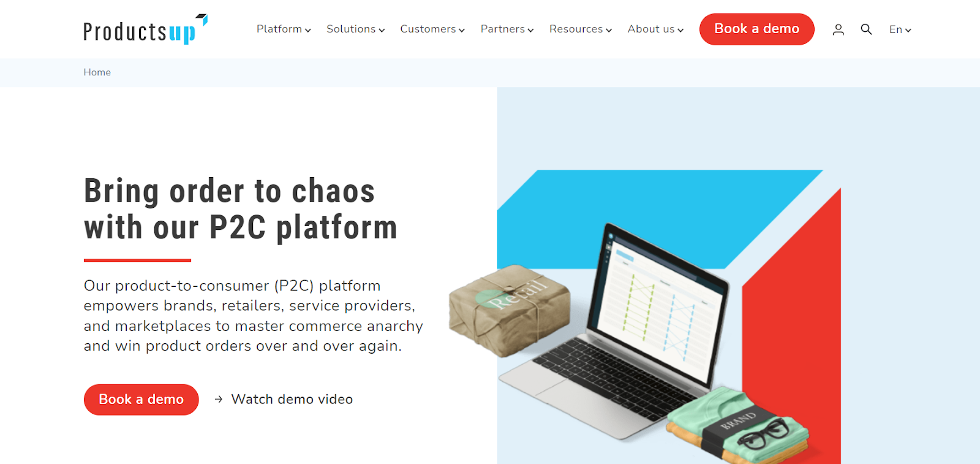Click the product-to-consumer description paragraph
The height and width of the screenshot is (464, 980).
point(254,316)
